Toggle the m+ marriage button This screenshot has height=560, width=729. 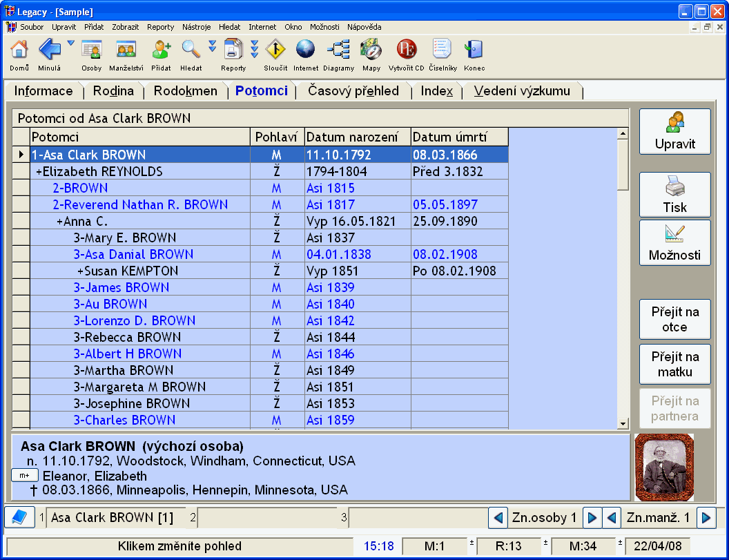pos(24,476)
